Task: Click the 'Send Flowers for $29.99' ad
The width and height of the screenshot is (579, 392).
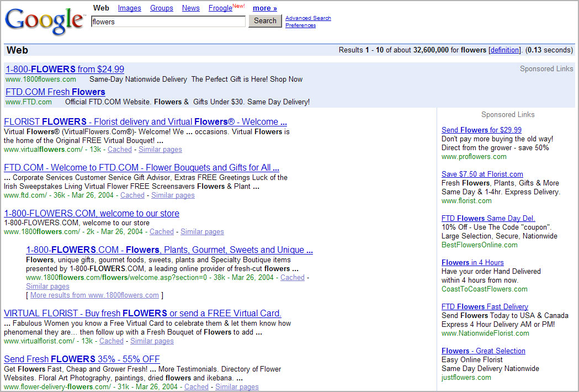Action: tap(481, 130)
